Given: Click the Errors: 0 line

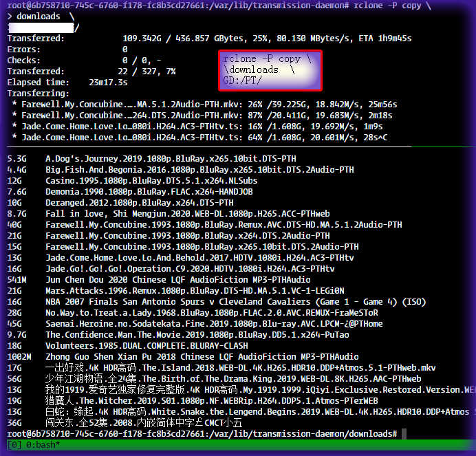Looking at the screenshot, I should click(67, 50).
